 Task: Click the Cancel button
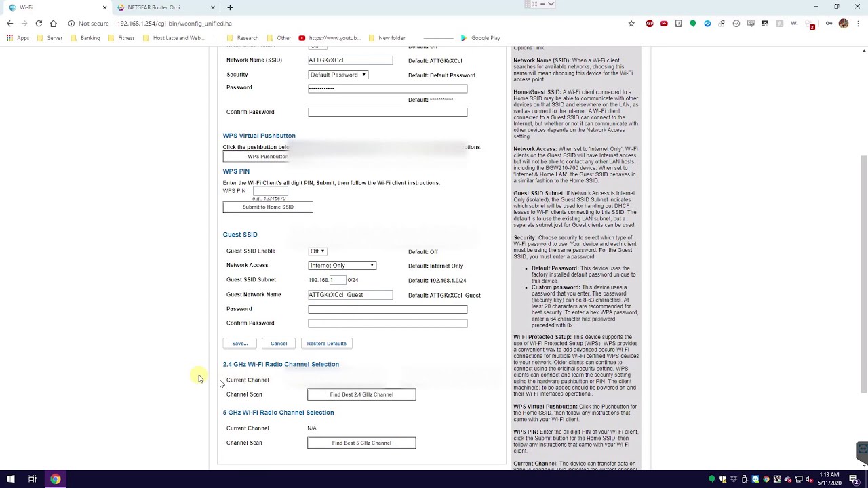[279, 344]
